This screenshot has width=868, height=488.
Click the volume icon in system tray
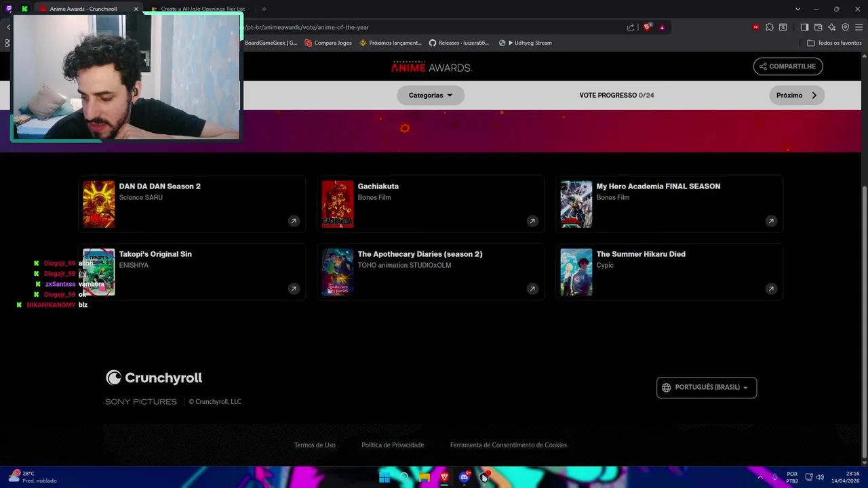(821, 477)
